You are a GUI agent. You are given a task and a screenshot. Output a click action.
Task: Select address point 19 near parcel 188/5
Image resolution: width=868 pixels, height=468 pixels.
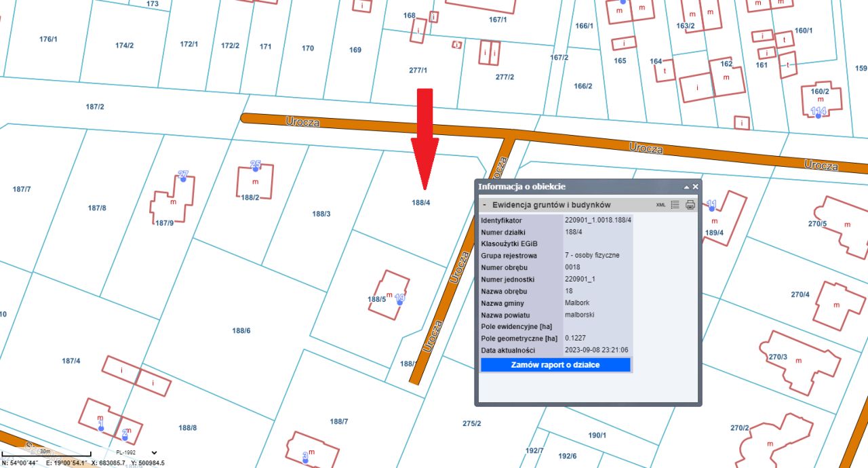pyautogui.click(x=400, y=302)
